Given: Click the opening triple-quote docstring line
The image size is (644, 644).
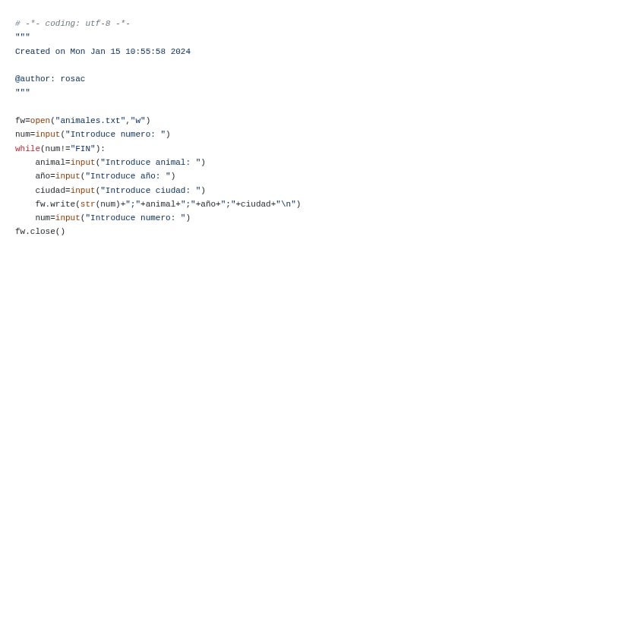Looking at the screenshot, I should pos(23,36).
